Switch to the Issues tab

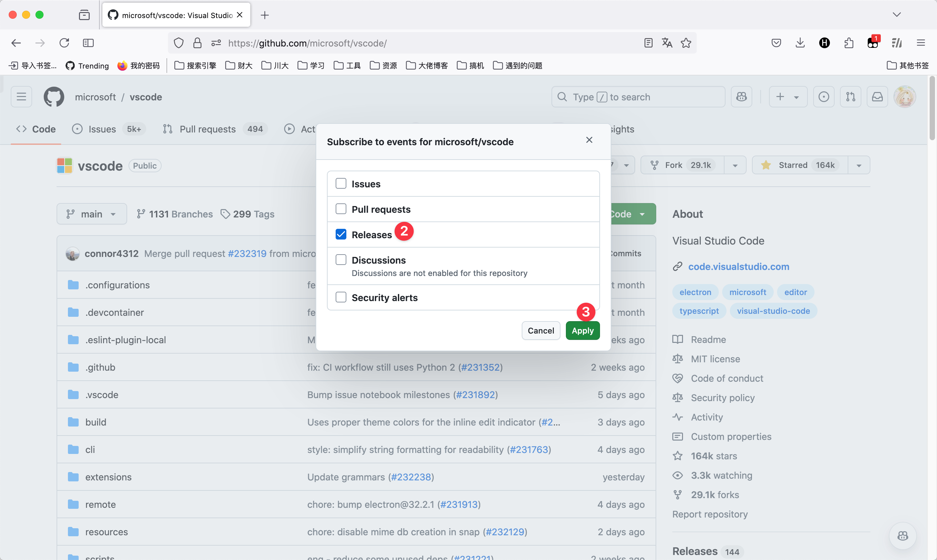[x=102, y=129]
